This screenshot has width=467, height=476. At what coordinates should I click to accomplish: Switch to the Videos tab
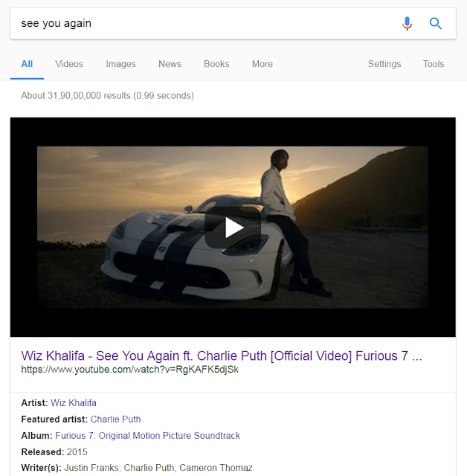(69, 64)
